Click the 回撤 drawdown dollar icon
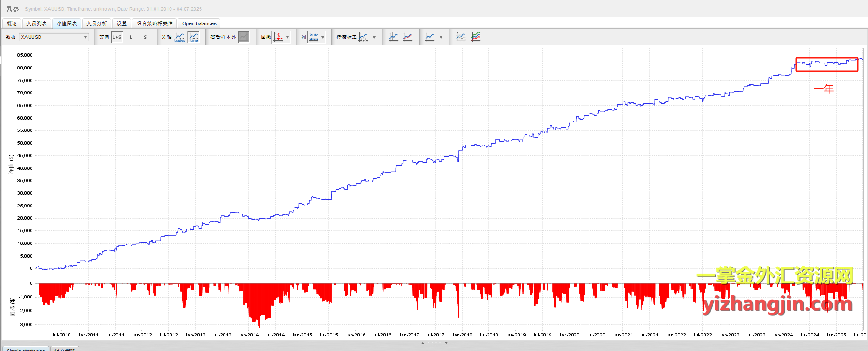Screen dimensions: 868x351 tap(279, 37)
